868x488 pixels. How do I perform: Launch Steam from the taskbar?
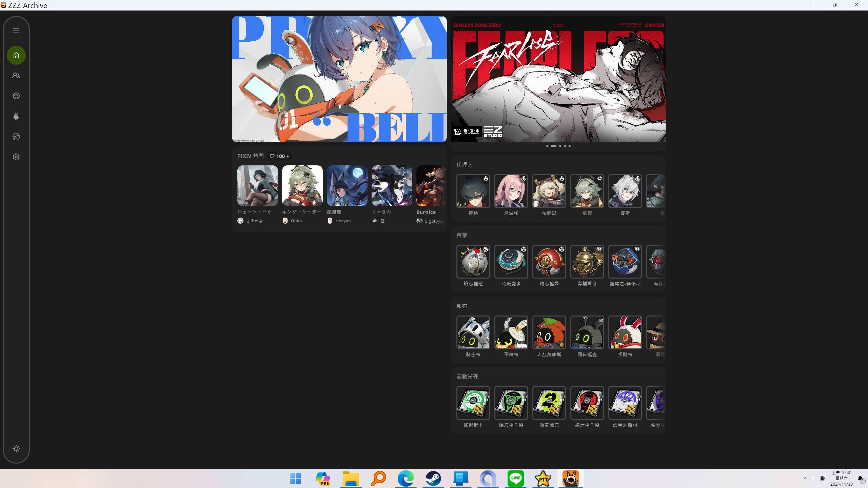click(x=433, y=479)
